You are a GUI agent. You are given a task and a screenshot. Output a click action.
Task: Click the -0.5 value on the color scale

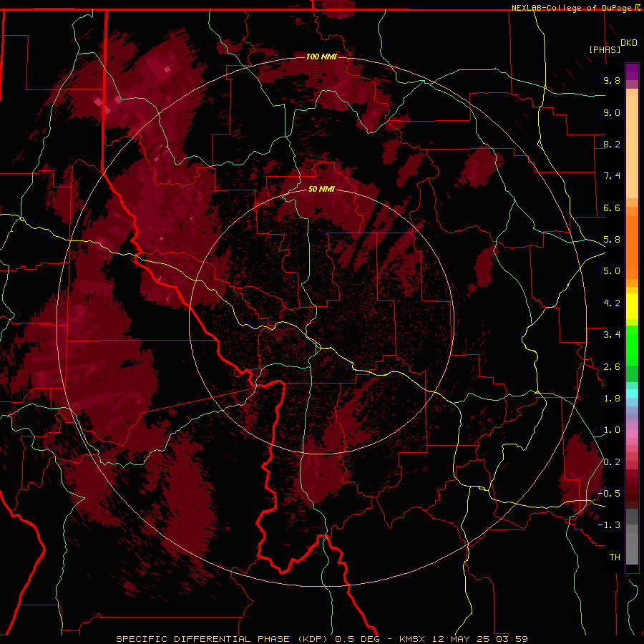pos(609,494)
